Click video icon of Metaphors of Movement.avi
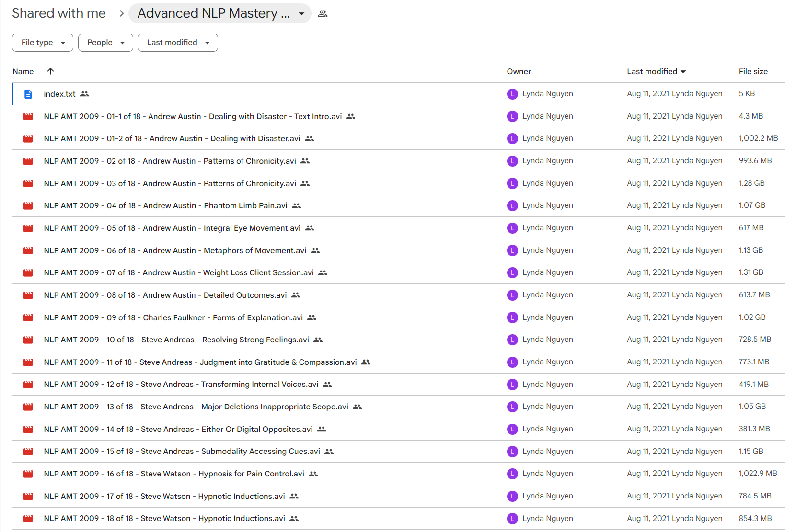 coord(28,250)
